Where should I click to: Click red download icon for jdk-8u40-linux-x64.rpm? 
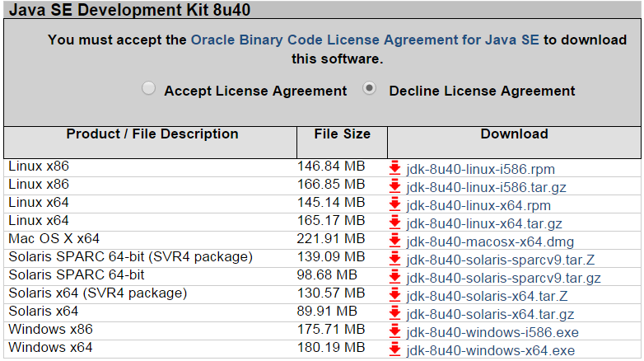click(395, 205)
